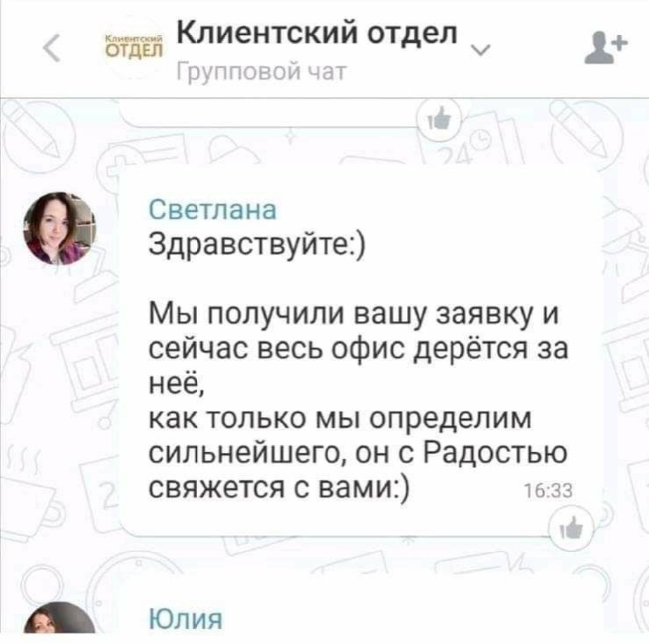
Task: Like Svetlana's message with thumbs-up
Action: point(571,528)
